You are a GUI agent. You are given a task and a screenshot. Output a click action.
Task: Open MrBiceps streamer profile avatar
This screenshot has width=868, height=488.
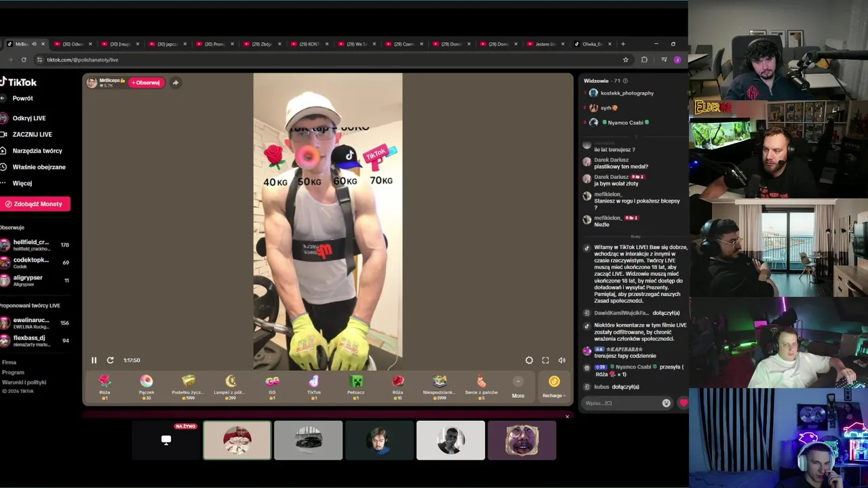pyautogui.click(x=92, y=83)
